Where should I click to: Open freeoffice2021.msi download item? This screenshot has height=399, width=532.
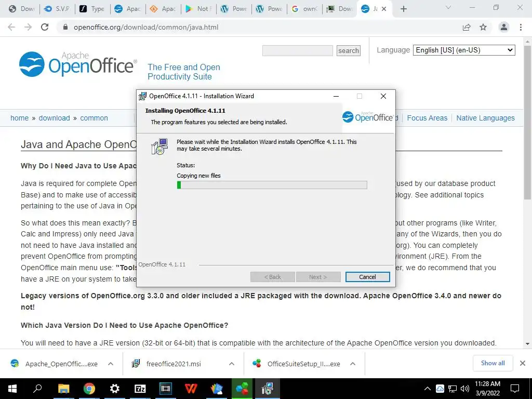175,364
